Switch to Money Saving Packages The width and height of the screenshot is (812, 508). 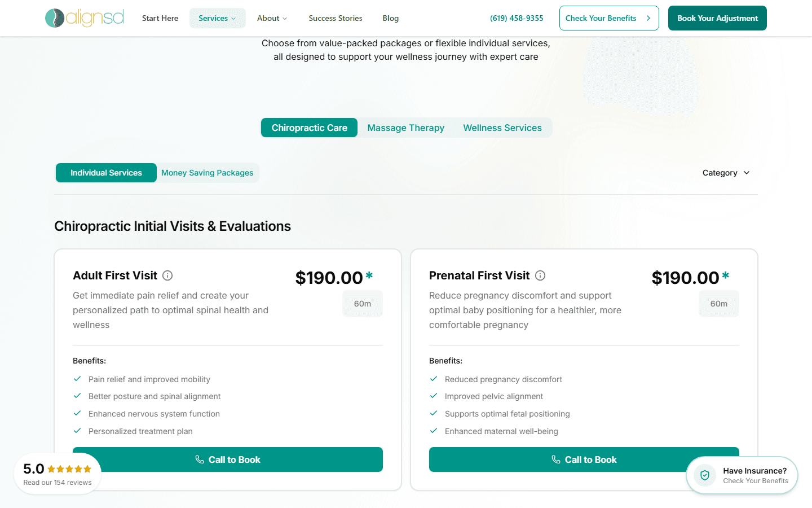[207, 173]
